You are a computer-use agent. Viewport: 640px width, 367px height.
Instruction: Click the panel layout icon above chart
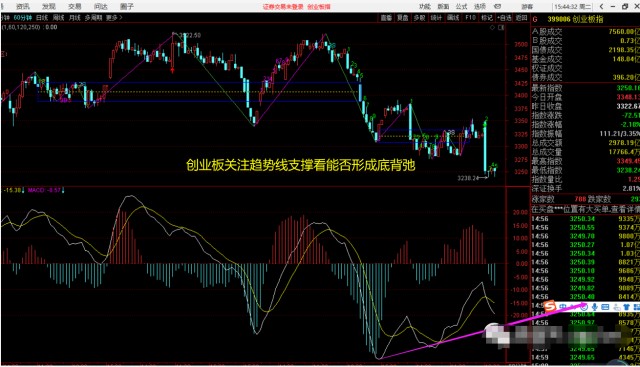[x=501, y=27]
